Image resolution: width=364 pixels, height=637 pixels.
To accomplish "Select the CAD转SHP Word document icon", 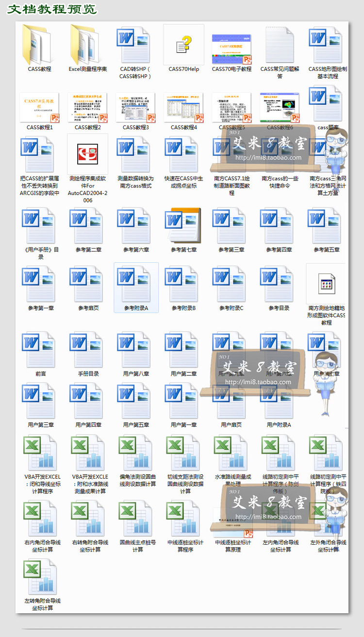I will (x=134, y=45).
